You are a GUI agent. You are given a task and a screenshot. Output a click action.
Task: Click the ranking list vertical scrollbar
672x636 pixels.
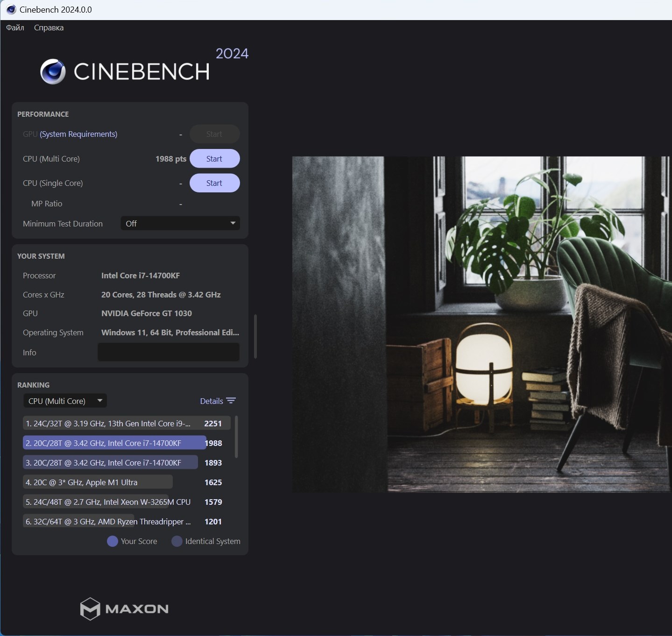pos(236,437)
